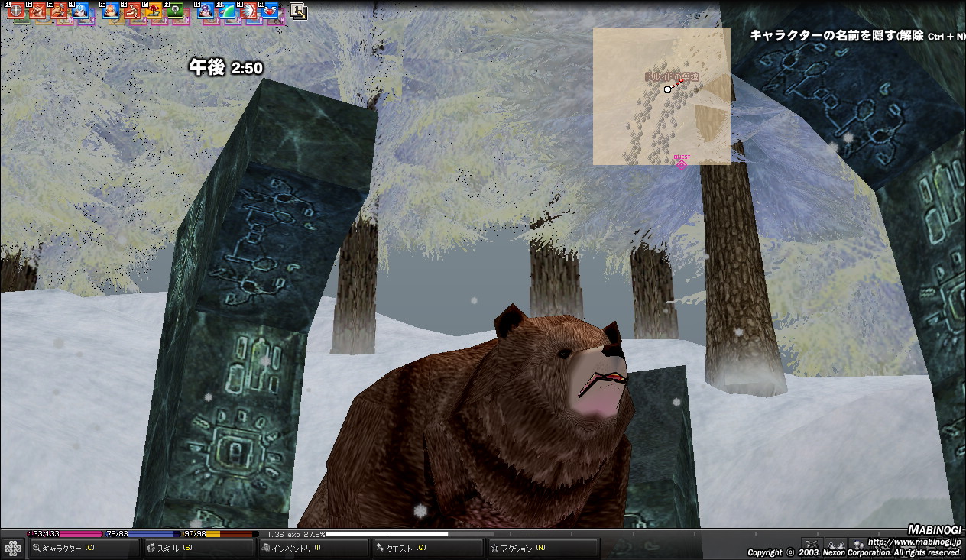Open the アクション (N) menu
This screenshot has height=560, width=966.
[x=542, y=548]
